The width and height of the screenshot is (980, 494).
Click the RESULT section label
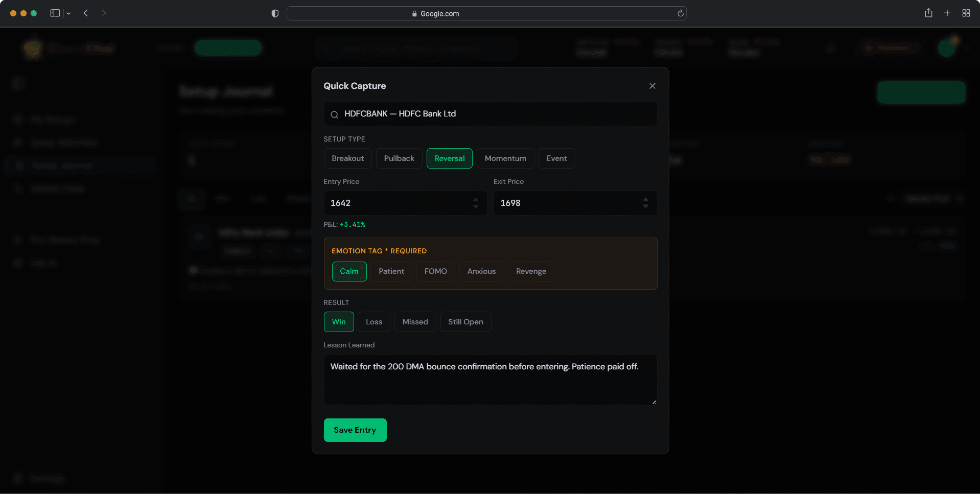pyautogui.click(x=336, y=302)
